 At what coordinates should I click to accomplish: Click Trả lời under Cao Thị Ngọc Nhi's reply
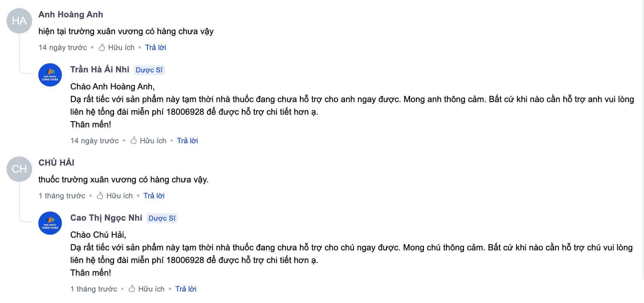186,289
